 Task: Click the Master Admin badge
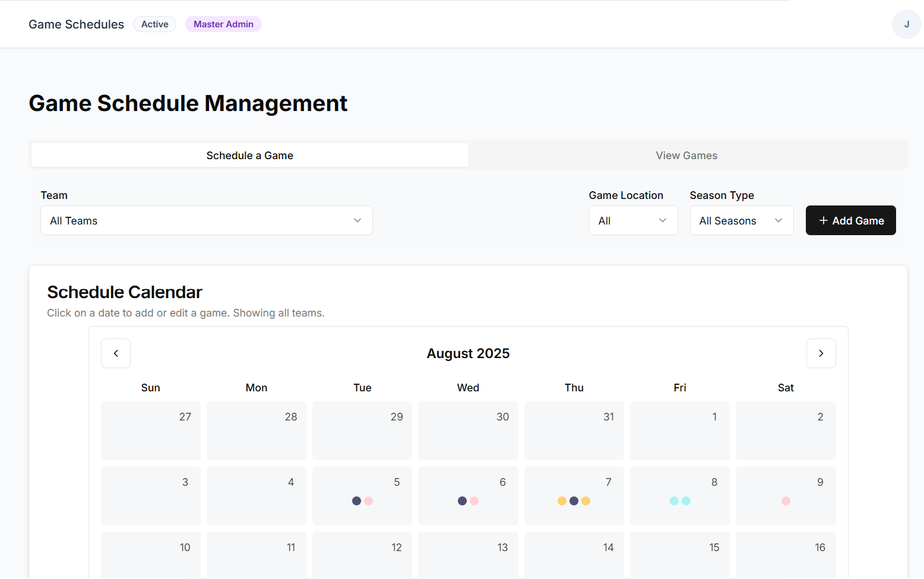(223, 24)
